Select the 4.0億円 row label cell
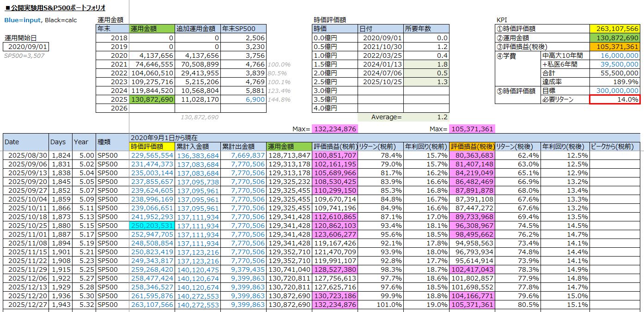644x312 pixels. [335, 108]
